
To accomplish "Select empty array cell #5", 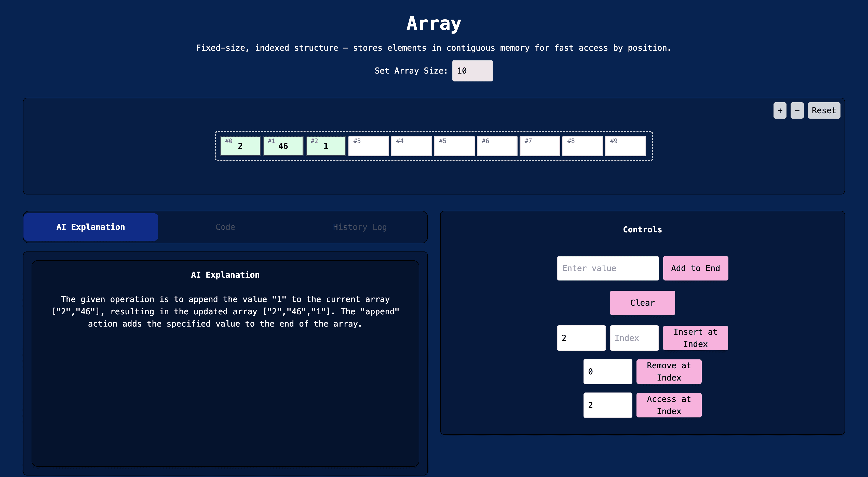I will [454, 146].
